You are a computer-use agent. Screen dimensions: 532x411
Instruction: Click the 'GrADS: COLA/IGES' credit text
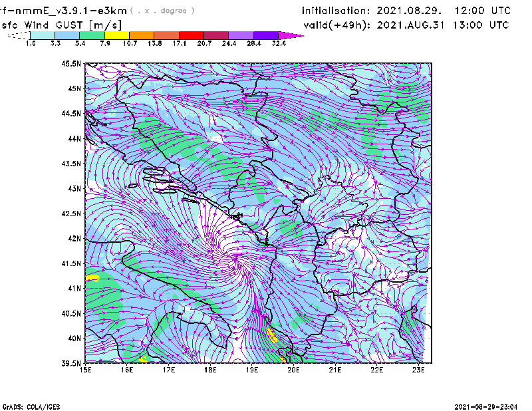click(x=31, y=407)
